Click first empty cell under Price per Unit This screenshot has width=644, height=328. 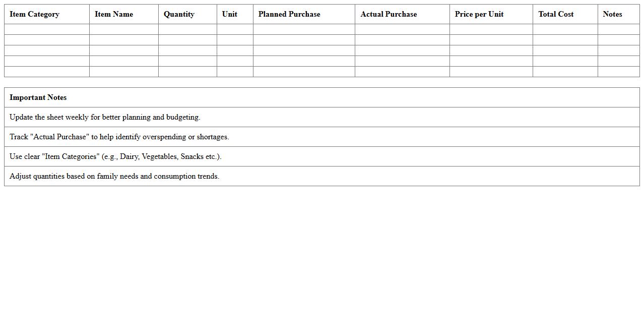491,29
